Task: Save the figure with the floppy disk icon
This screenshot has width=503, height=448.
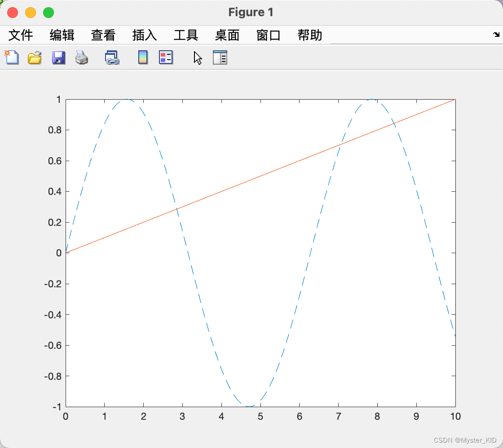Action: pyautogui.click(x=58, y=57)
